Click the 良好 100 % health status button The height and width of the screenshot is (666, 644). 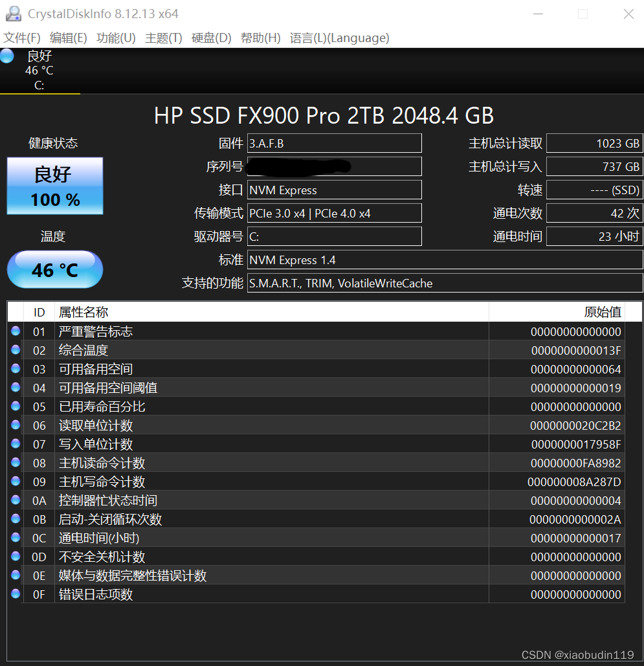pyautogui.click(x=55, y=186)
